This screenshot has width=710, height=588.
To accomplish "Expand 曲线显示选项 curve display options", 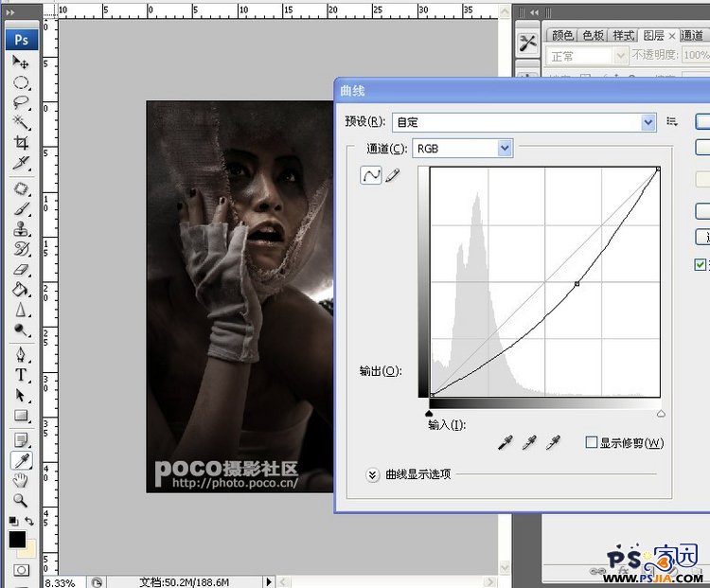I will point(373,474).
